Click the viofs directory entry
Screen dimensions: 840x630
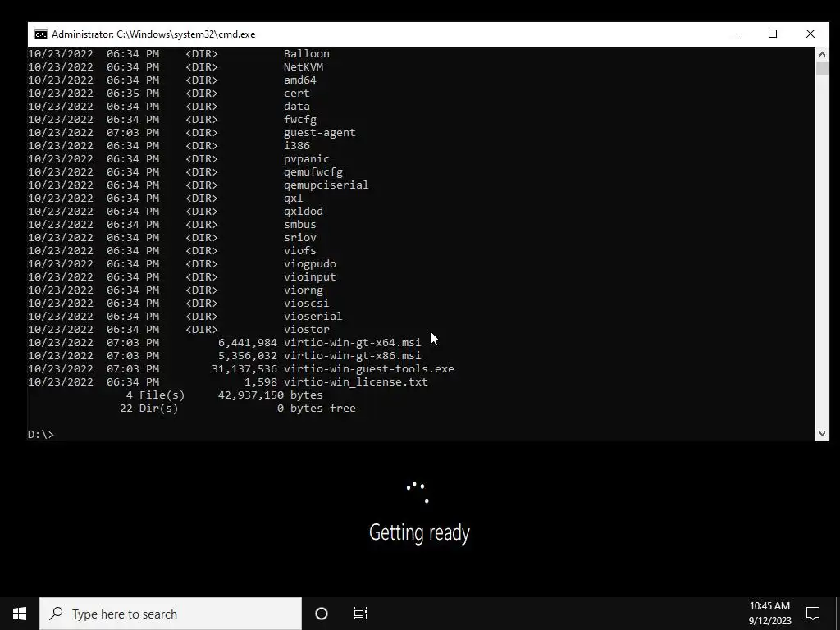click(x=300, y=251)
